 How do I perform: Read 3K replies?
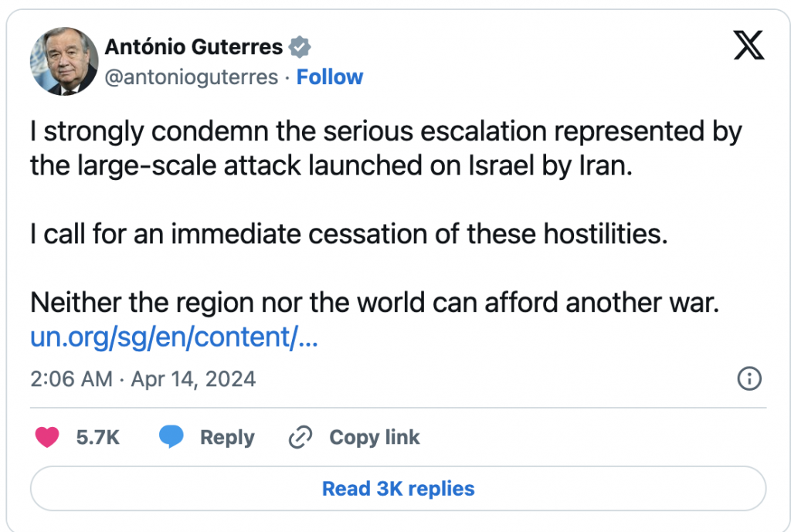click(x=398, y=489)
